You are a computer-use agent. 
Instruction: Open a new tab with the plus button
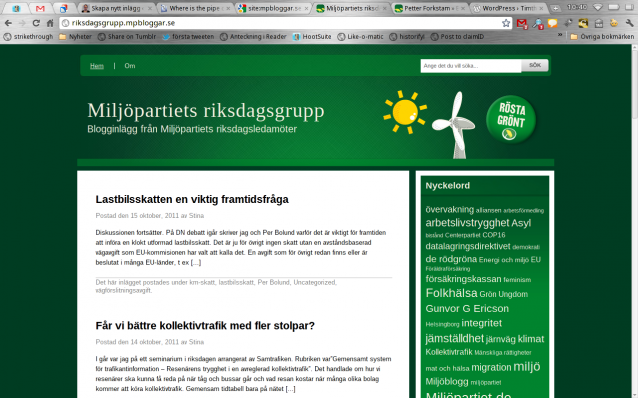[555, 8]
